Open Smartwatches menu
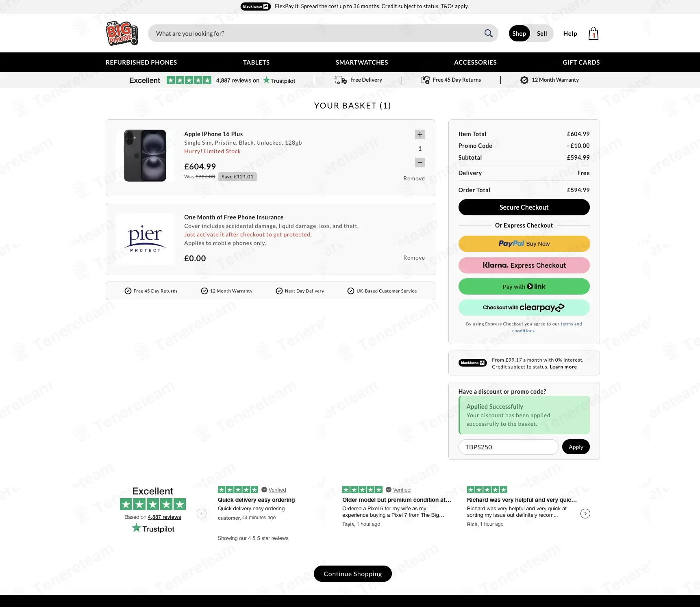The height and width of the screenshot is (607, 700). click(362, 62)
